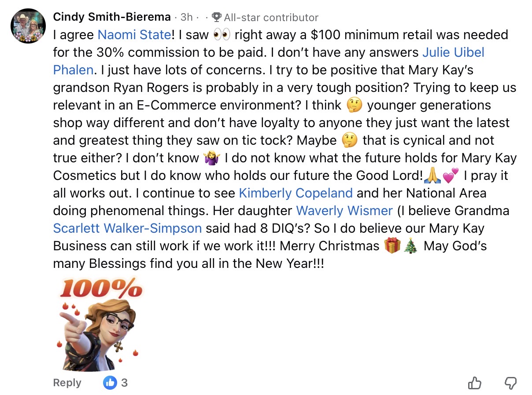
Task: Click the shrugging woman emoji
Action: click(212, 158)
